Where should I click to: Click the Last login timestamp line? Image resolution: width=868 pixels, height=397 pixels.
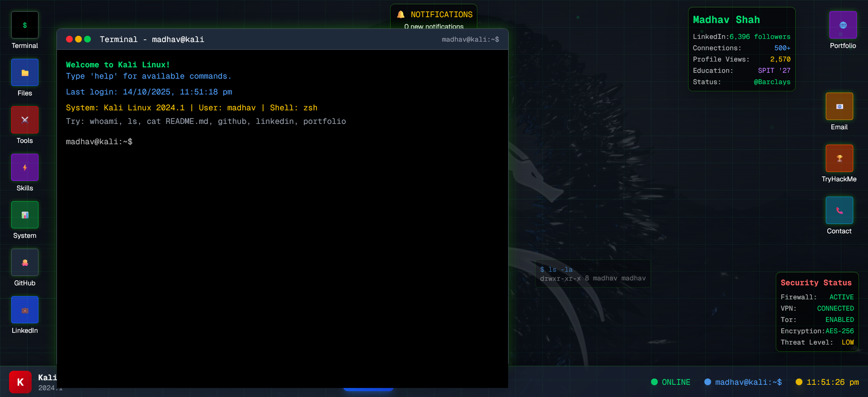coord(149,92)
